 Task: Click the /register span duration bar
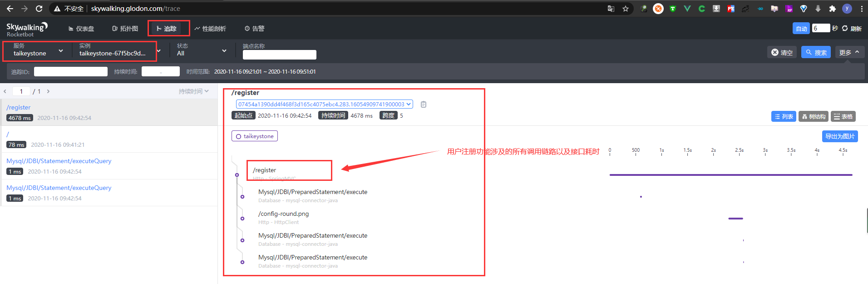[x=730, y=174]
